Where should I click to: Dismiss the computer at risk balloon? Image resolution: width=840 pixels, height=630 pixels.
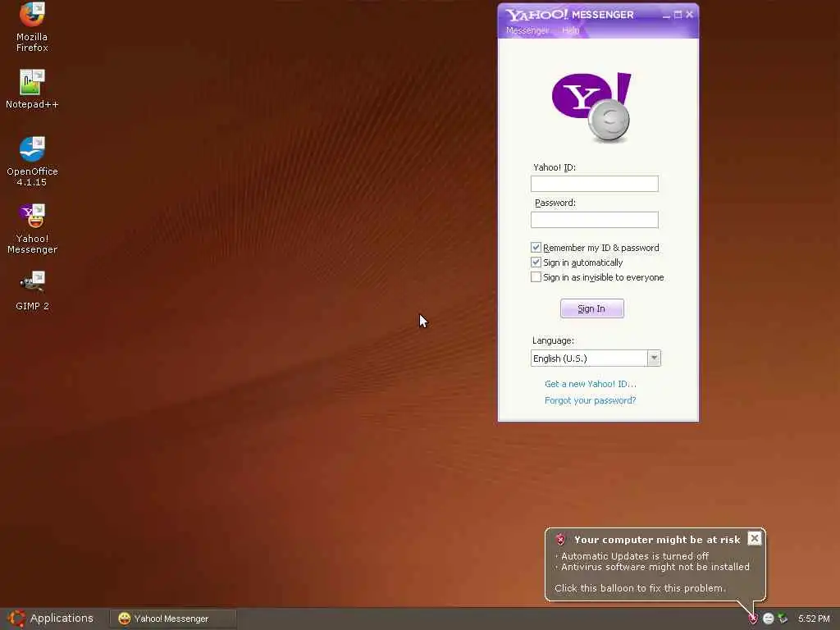(x=755, y=538)
